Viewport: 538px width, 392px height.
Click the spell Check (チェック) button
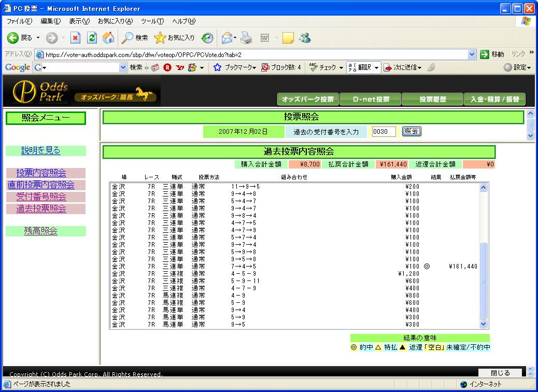click(323, 67)
